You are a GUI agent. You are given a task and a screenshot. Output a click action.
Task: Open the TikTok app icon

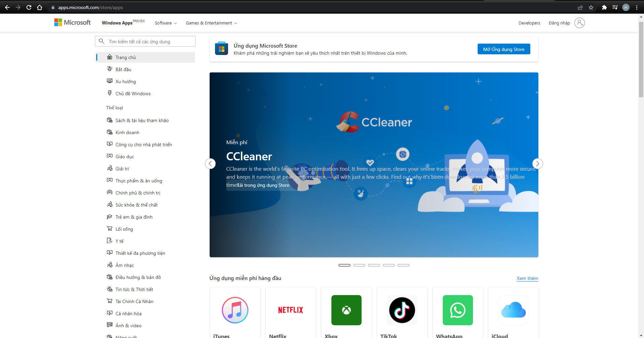pyautogui.click(x=402, y=310)
